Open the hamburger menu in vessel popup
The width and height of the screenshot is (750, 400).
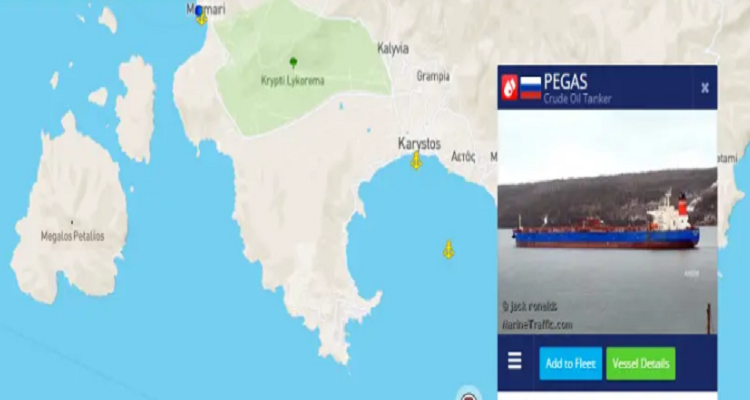click(515, 361)
